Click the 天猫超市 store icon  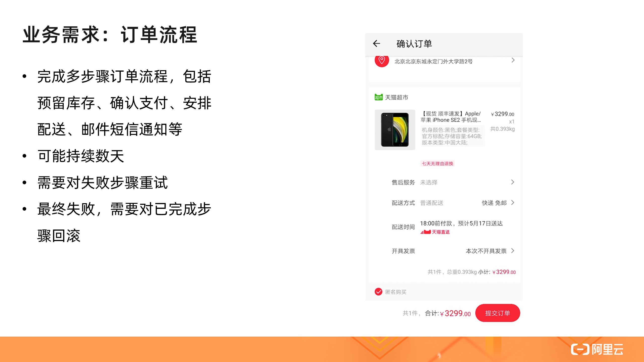381,96
